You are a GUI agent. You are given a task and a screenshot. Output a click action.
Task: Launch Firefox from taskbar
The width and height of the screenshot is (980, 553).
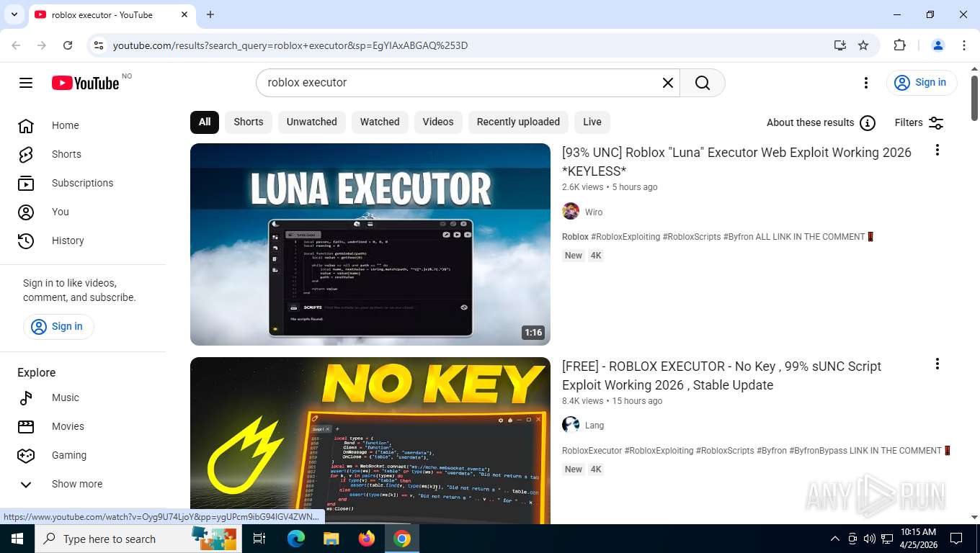(x=367, y=539)
